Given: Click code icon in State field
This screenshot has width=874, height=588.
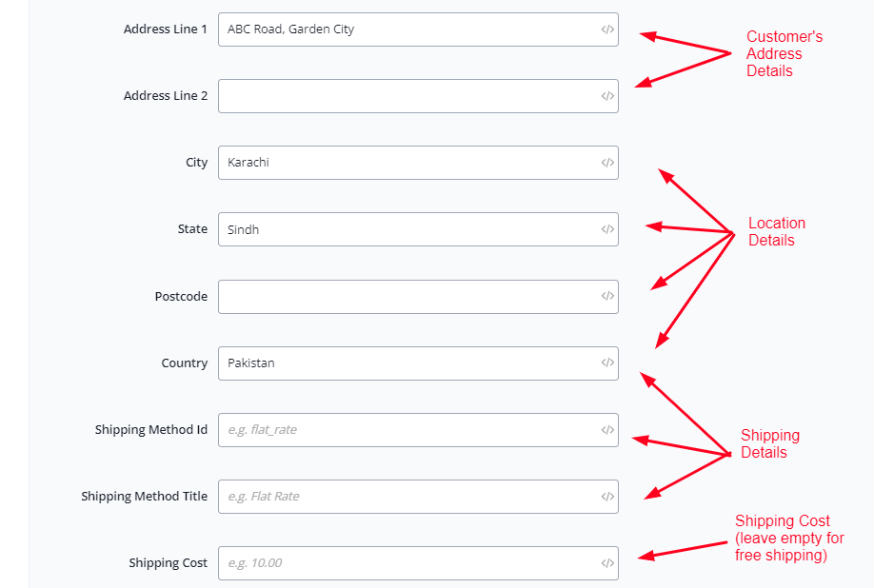Looking at the screenshot, I should [x=607, y=229].
